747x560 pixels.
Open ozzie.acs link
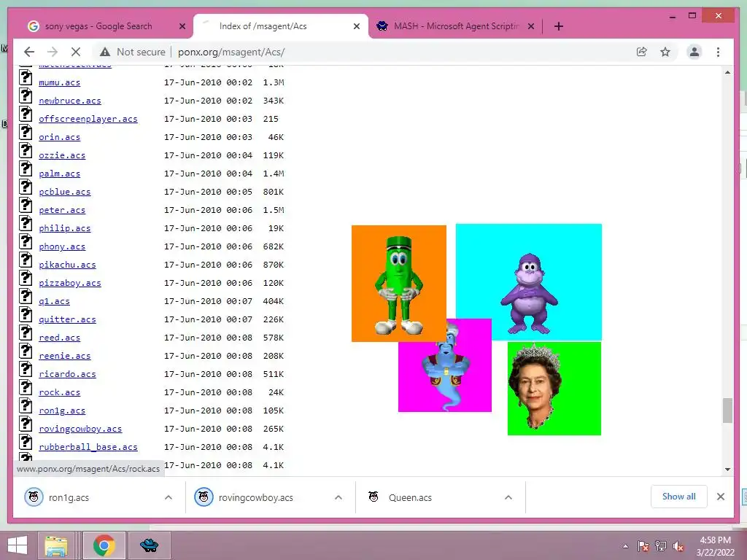[62, 155]
